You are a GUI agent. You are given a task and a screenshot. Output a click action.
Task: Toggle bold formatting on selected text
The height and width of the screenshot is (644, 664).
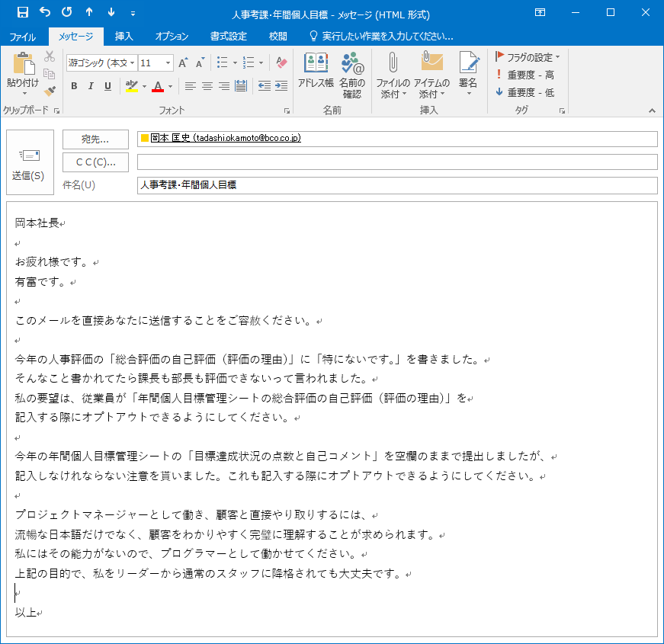click(74, 86)
